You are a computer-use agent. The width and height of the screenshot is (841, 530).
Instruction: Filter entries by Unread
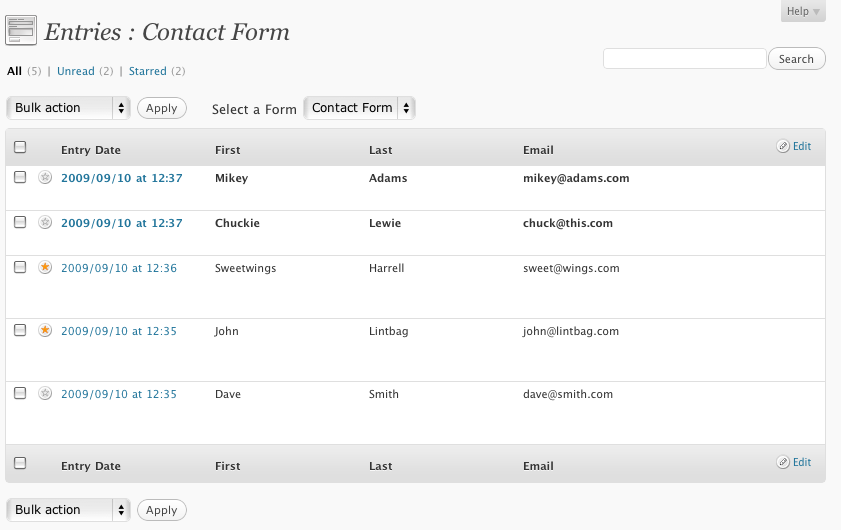pyautogui.click(x=76, y=71)
